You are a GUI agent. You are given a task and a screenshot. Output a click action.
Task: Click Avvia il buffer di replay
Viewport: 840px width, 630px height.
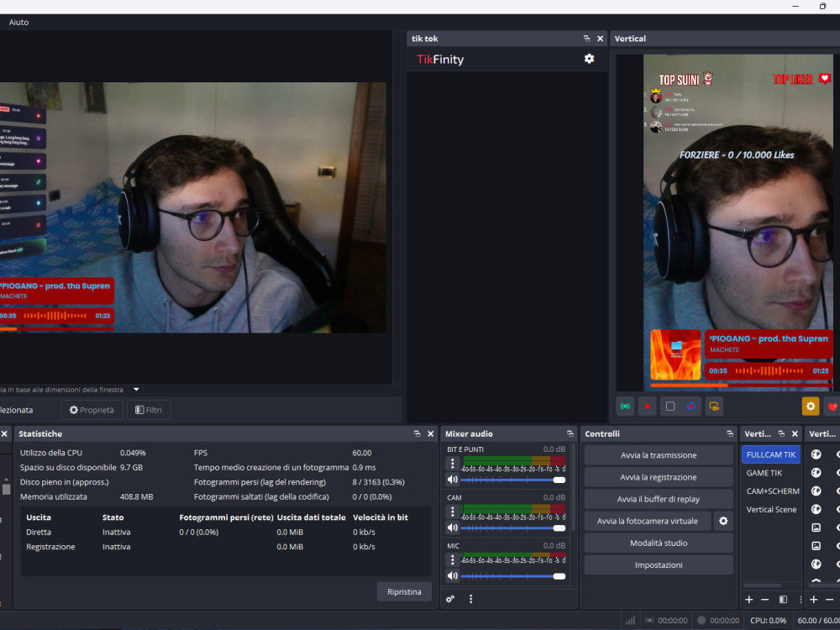point(659,499)
